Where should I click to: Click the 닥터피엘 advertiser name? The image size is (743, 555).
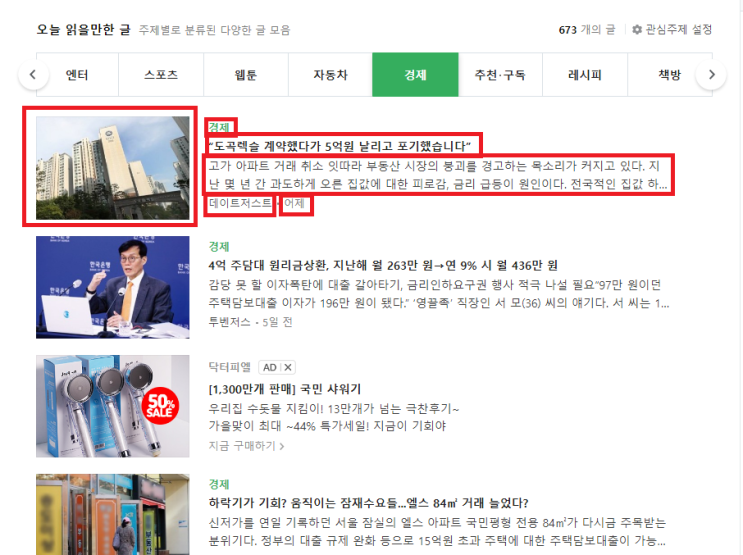click(x=229, y=367)
